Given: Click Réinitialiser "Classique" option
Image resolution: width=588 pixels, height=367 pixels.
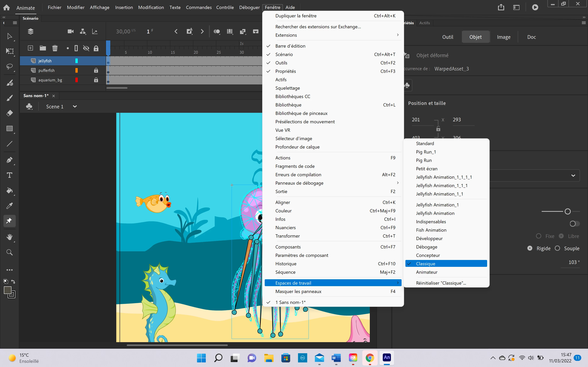Looking at the screenshot, I should pos(441,283).
